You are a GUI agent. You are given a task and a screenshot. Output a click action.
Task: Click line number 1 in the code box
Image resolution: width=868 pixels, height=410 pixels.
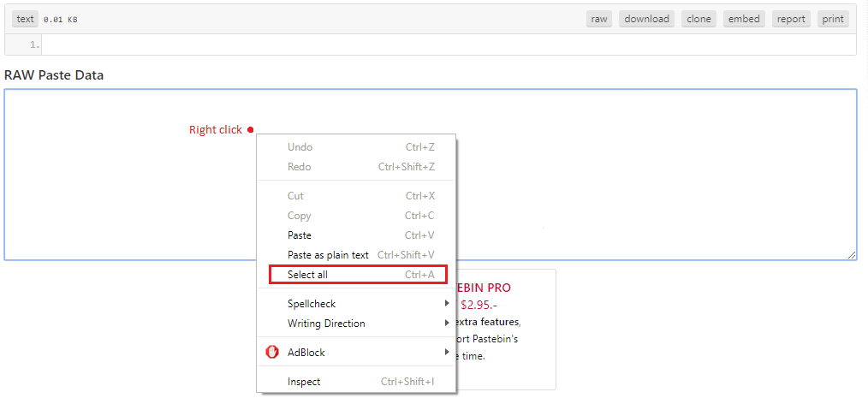click(x=33, y=45)
